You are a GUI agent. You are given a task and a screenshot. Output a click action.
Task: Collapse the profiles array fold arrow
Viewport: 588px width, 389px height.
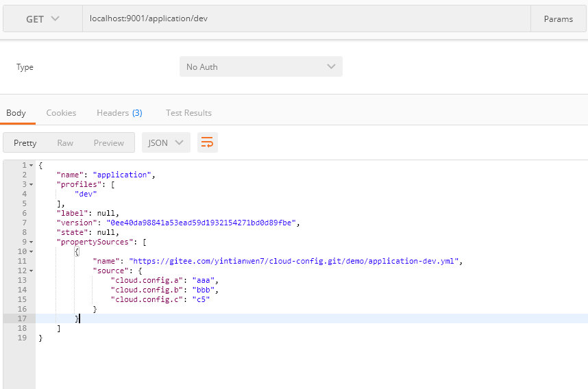(31, 185)
